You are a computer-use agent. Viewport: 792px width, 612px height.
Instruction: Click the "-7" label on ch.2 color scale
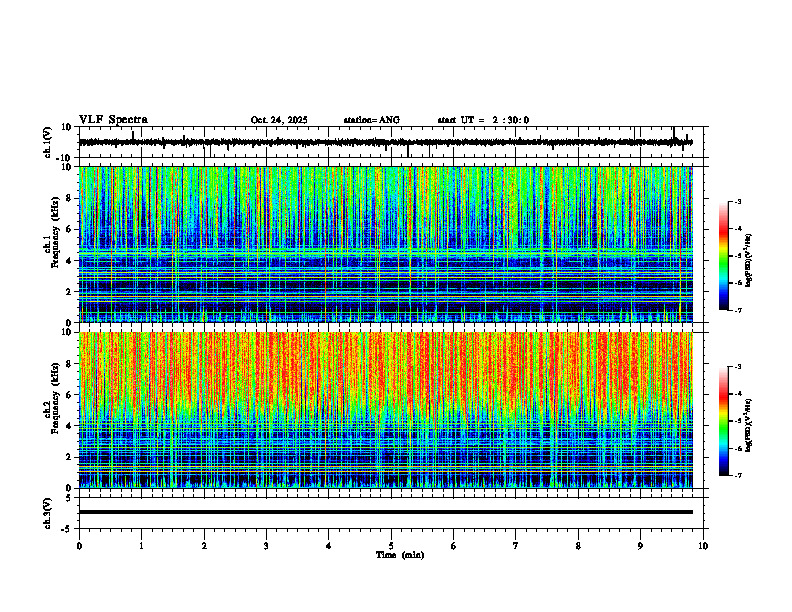coord(738,475)
